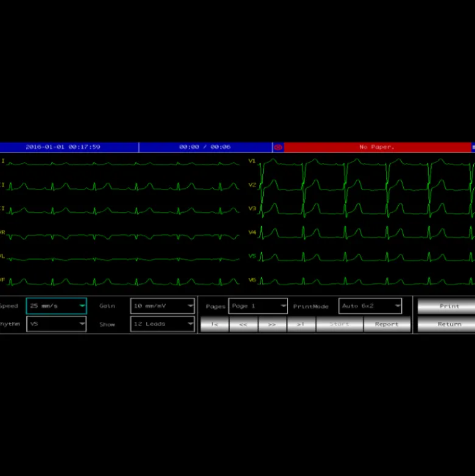This screenshot has height=476, width=475.
Task: Open the Pages dropdown showing Page 1
Action: pyautogui.click(x=258, y=306)
